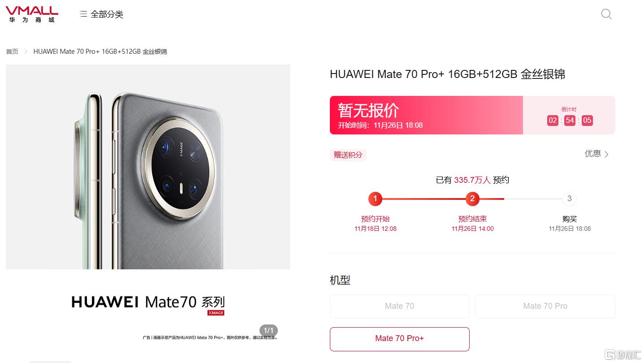Select the Mate 70 model option
This screenshot has height=363, width=644.
399,306
